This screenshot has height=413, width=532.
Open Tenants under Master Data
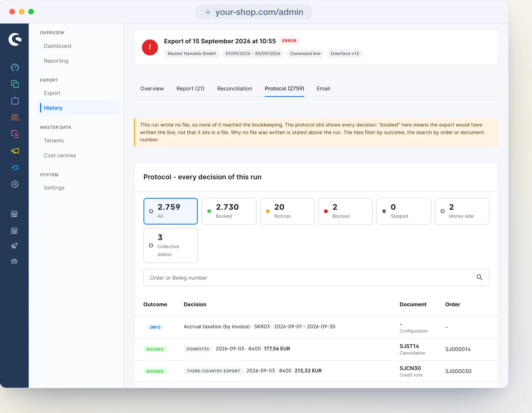pyautogui.click(x=54, y=141)
